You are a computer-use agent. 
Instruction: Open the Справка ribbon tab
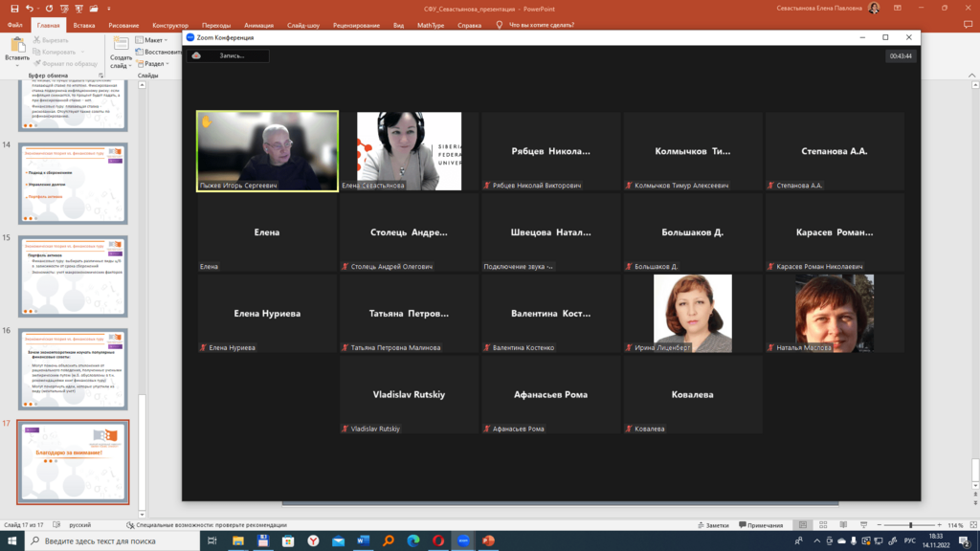pos(469,26)
